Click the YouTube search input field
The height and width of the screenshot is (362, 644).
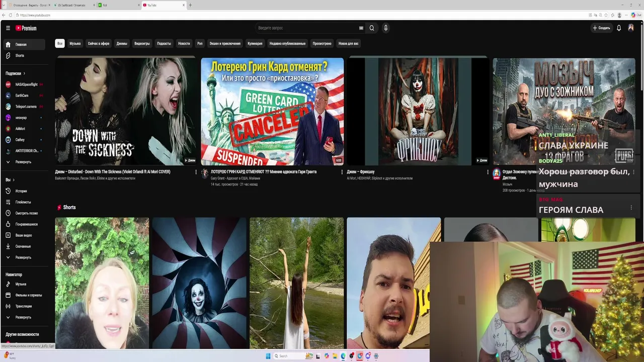click(307, 28)
